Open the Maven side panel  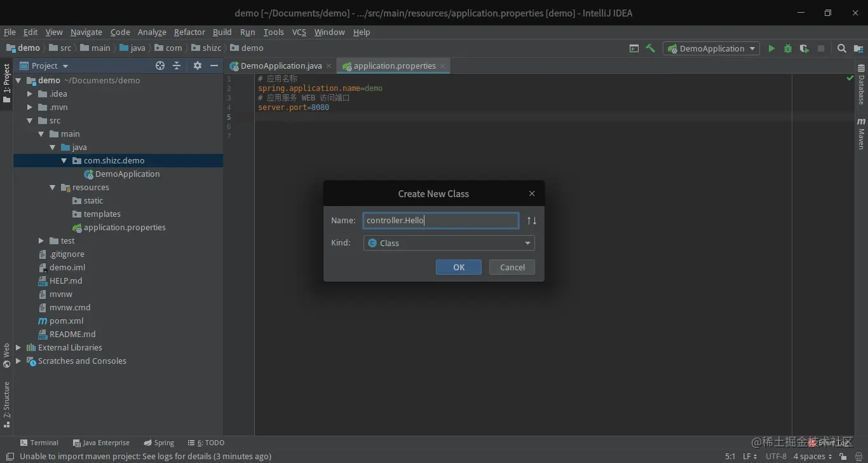coord(861,134)
